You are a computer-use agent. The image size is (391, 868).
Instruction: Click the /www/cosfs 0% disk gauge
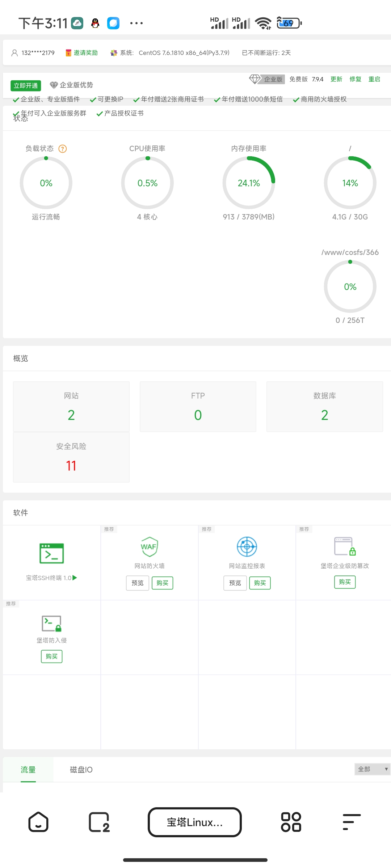350,286
